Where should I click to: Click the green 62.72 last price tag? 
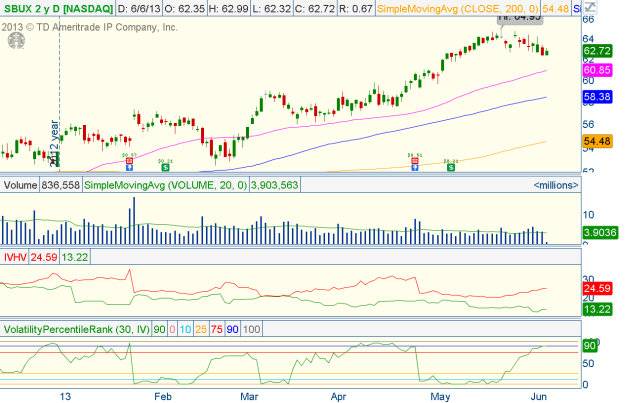click(597, 51)
